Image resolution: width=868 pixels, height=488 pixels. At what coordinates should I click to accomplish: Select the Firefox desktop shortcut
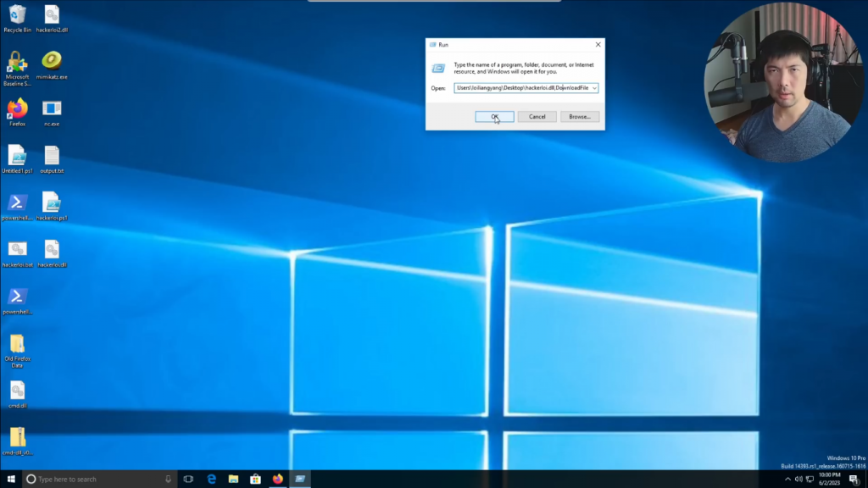[x=17, y=109]
